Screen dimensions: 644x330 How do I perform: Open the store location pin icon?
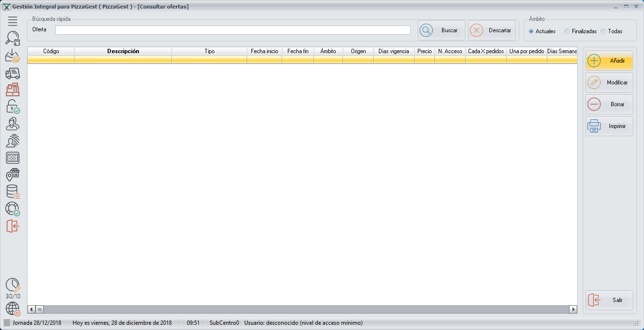[x=13, y=175]
